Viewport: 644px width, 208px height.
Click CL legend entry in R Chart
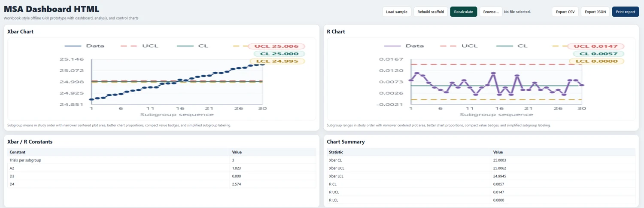(x=512, y=46)
